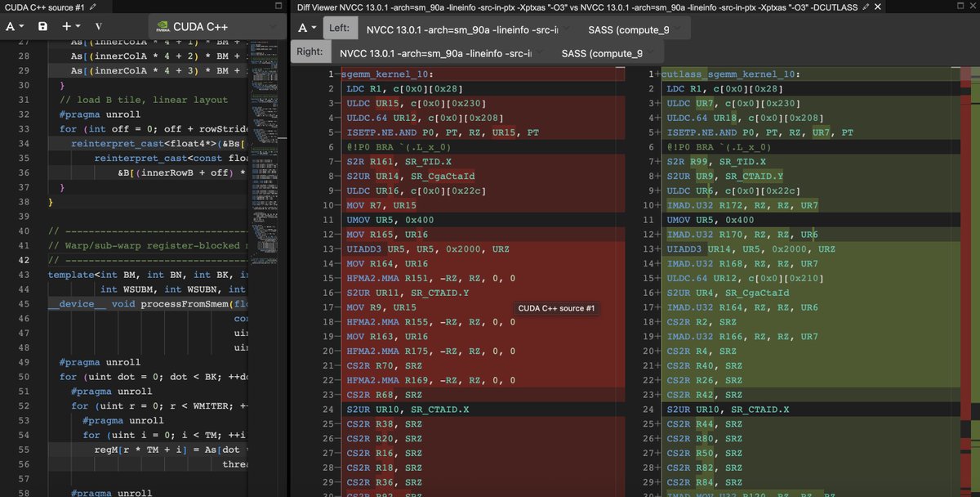The height and width of the screenshot is (497, 980).
Task: Click the '// load B tile, linear layout' comment
Action: [144, 100]
